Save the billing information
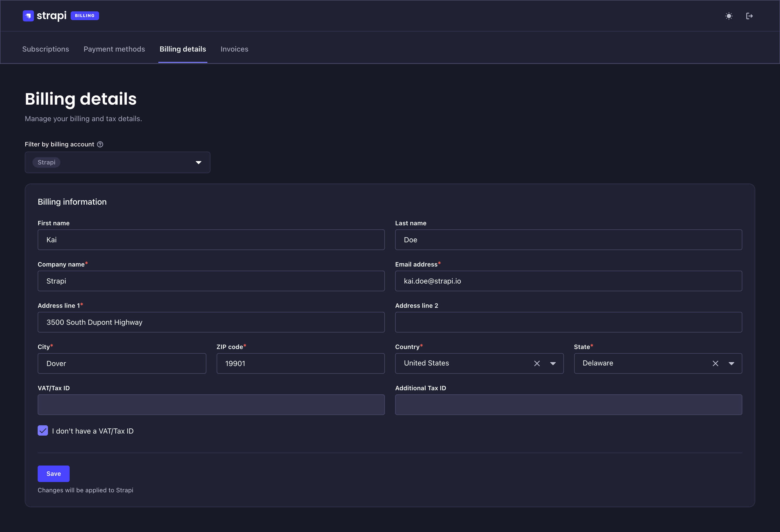 coord(53,473)
